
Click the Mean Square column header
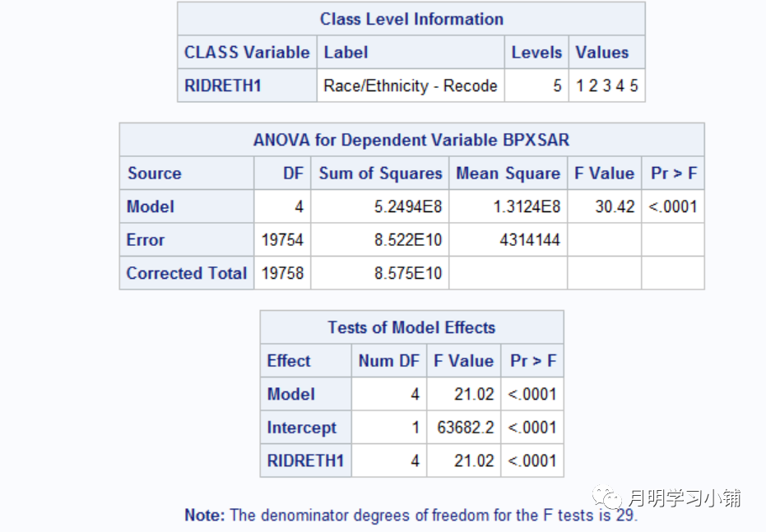tap(508, 173)
